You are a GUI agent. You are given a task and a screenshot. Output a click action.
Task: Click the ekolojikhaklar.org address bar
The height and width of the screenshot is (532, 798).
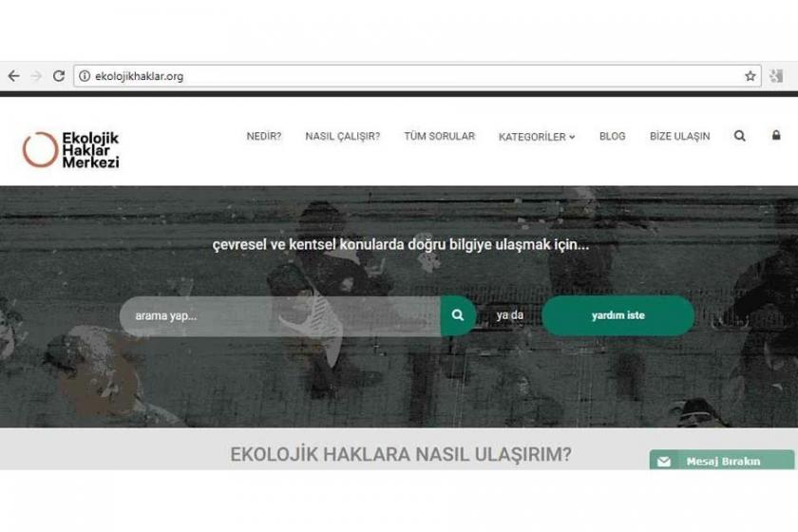417,76
